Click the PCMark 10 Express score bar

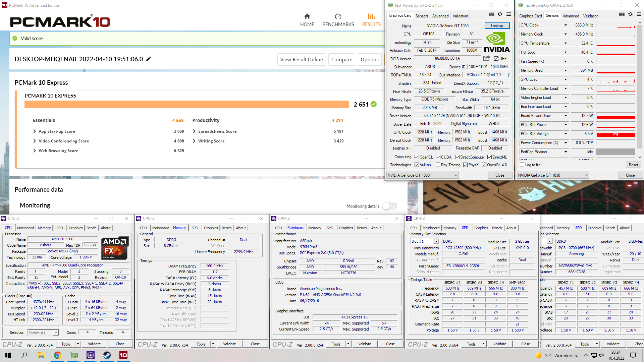pyautogui.click(x=186, y=104)
